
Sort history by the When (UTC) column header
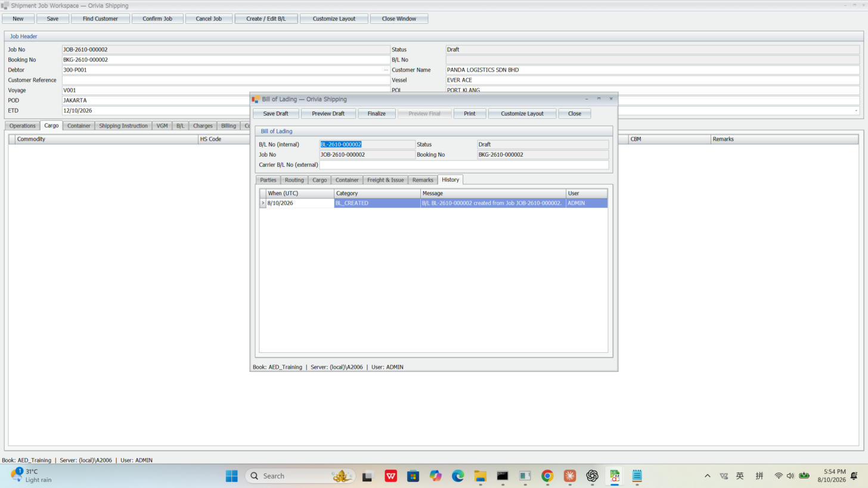click(x=300, y=193)
